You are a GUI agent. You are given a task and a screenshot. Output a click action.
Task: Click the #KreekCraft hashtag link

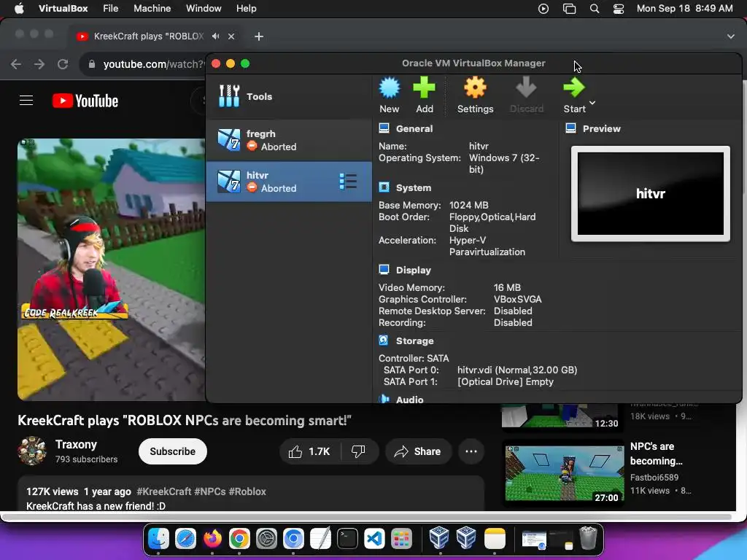pyautogui.click(x=163, y=491)
